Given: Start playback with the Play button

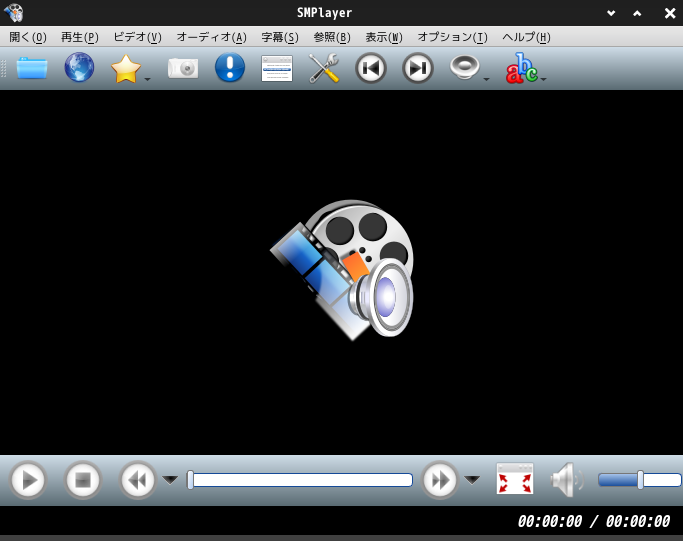Looking at the screenshot, I should 28,480.
